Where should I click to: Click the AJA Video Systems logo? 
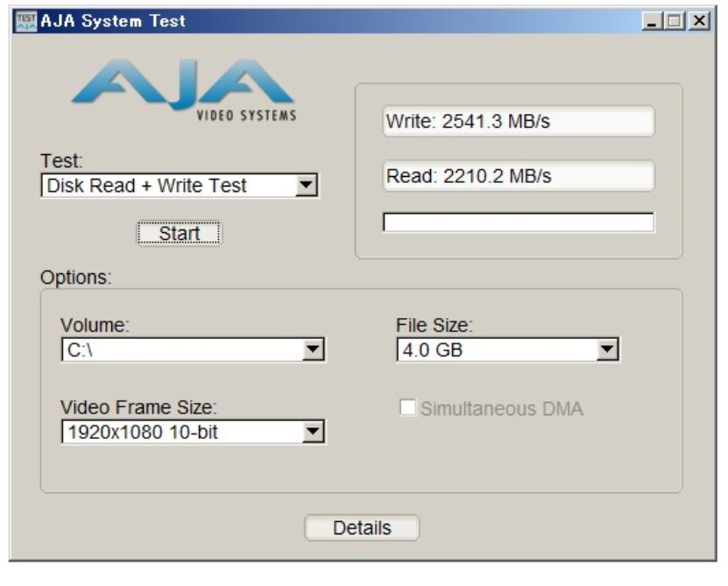(x=184, y=90)
